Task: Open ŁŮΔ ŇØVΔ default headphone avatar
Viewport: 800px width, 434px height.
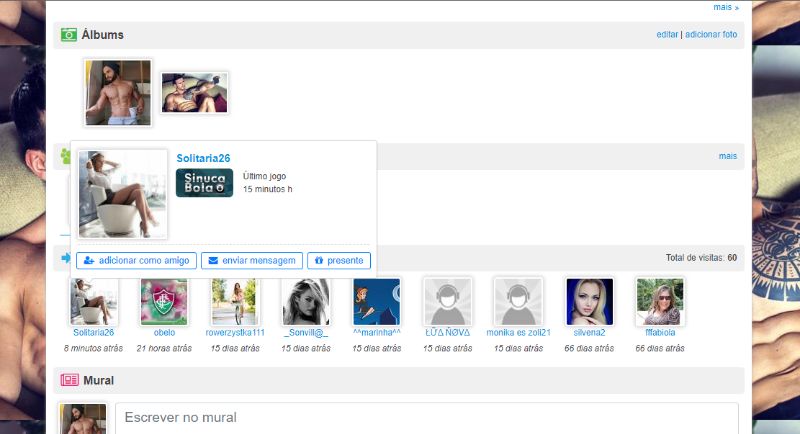Action: click(447, 301)
